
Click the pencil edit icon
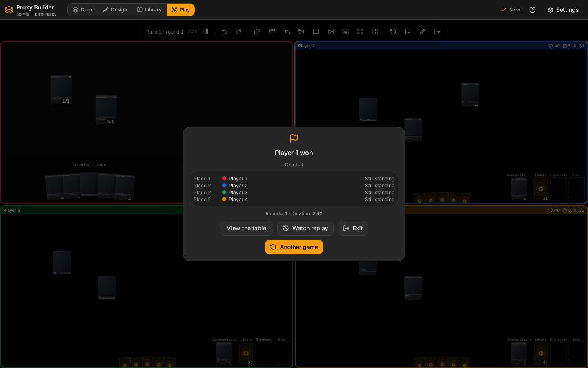tap(423, 31)
